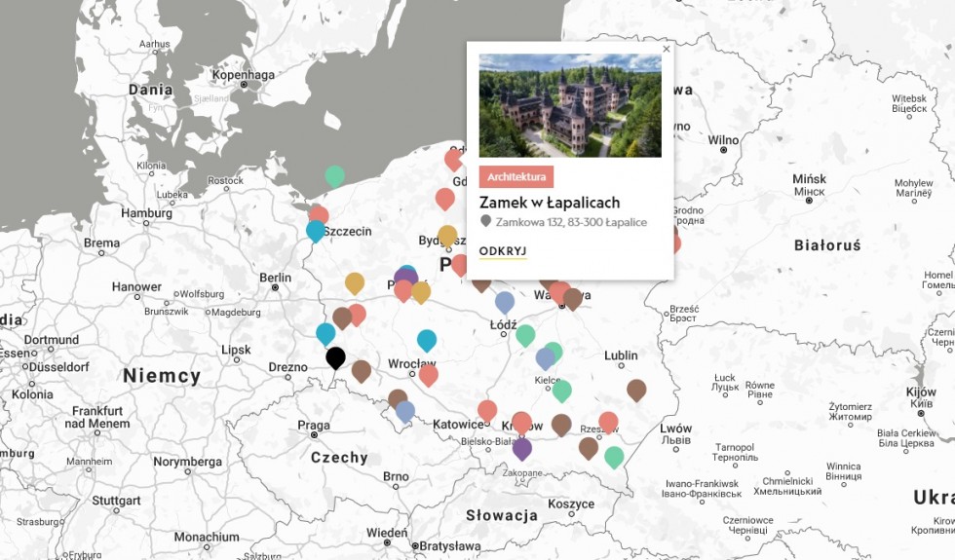Image resolution: width=955 pixels, height=560 pixels.
Task: Select the yellow marker just east of Poznań
Action: pyautogui.click(x=421, y=292)
